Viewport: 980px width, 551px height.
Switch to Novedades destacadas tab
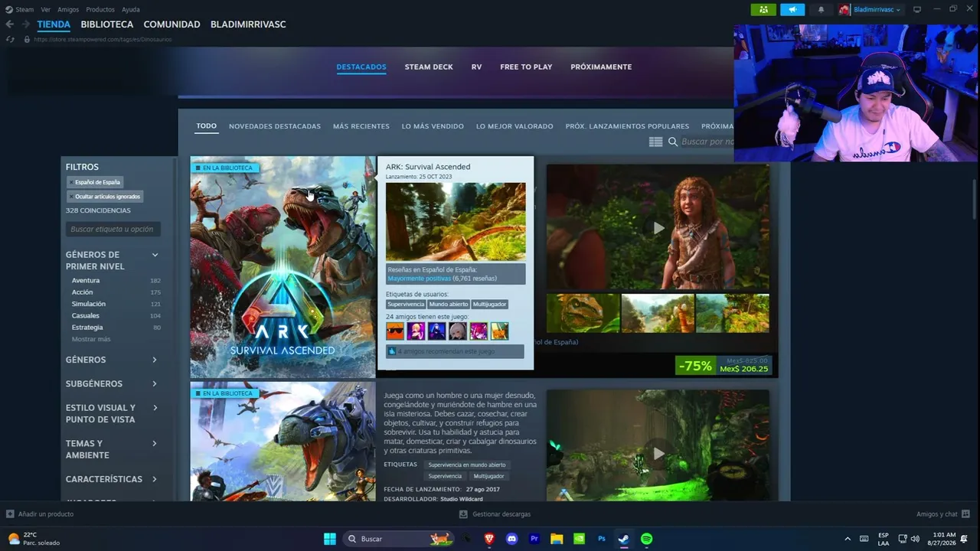pyautogui.click(x=275, y=126)
